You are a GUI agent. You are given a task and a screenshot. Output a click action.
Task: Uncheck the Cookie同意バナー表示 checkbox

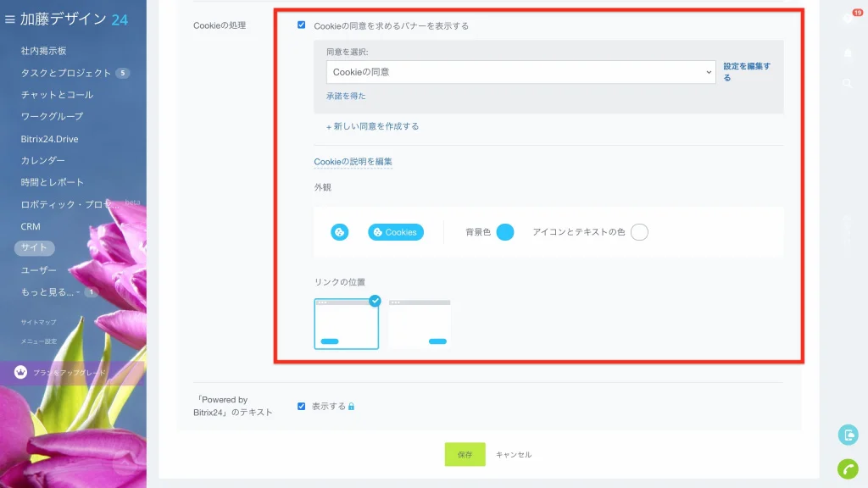click(301, 25)
